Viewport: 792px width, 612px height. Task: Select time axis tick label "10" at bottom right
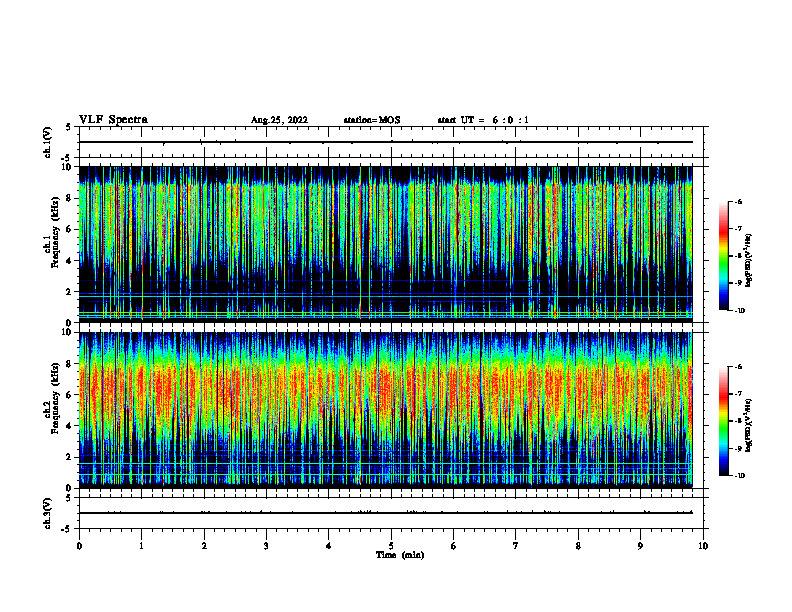(703, 546)
